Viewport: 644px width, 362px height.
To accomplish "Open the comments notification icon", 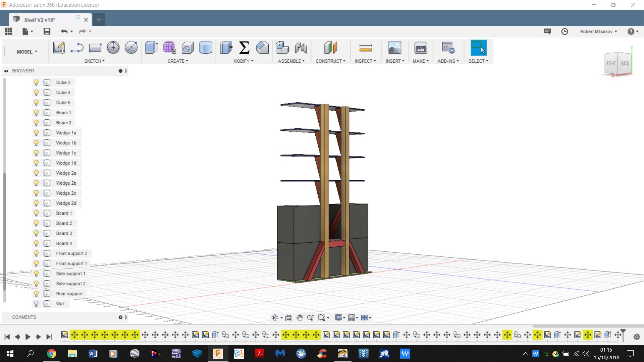I will tap(547, 32).
